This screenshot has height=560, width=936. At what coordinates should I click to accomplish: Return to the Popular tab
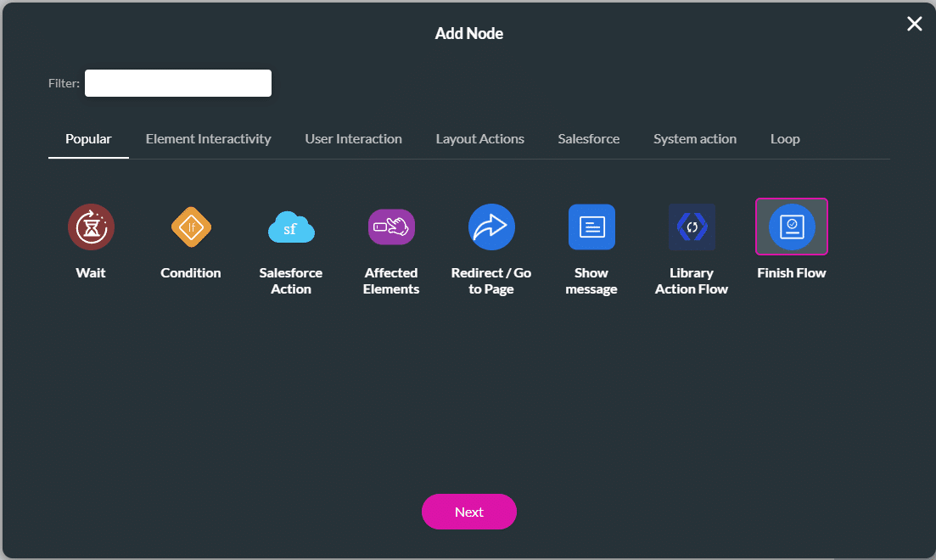(x=88, y=138)
